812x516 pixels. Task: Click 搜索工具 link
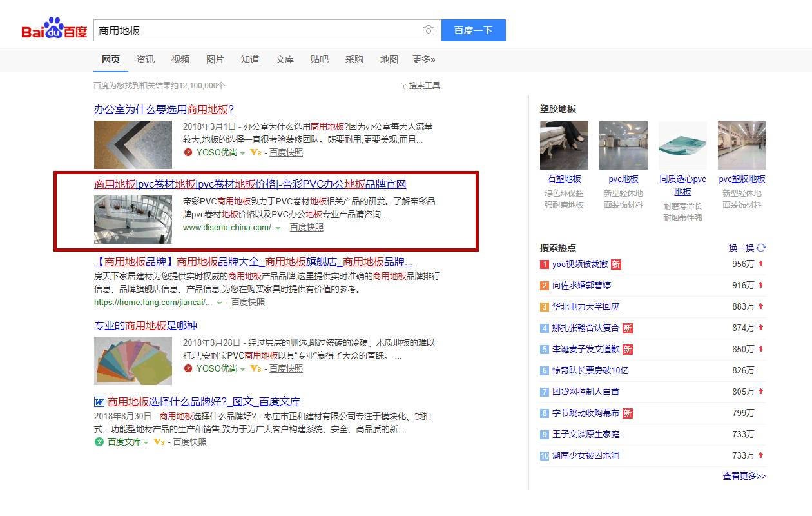pyautogui.click(x=425, y=86)
